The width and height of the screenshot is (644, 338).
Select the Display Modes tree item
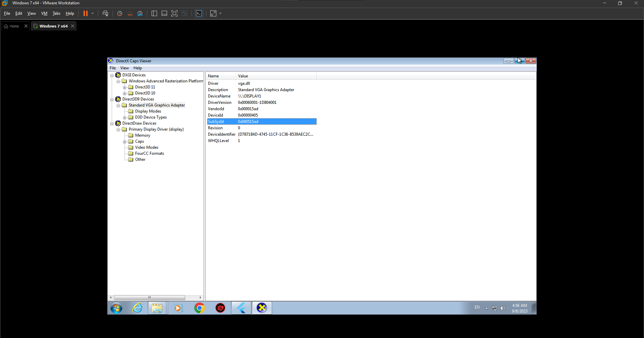[148, 111]
